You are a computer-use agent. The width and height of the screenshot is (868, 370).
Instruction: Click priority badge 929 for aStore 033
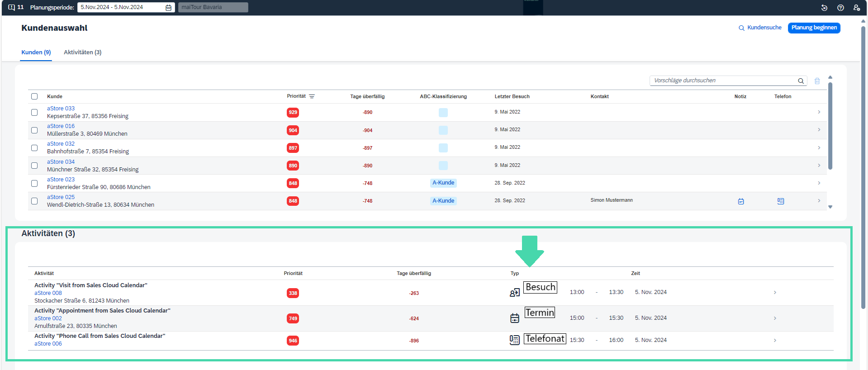(293, 112)
